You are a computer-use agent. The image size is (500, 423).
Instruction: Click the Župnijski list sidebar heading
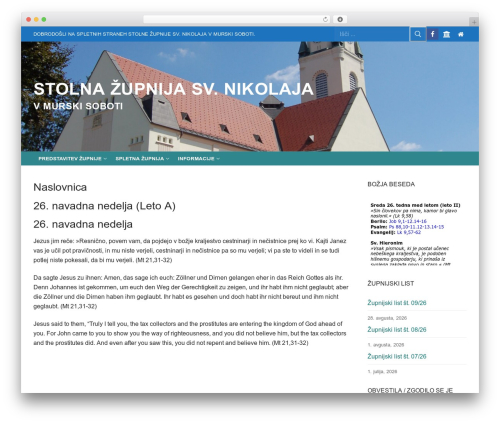[391, 284]
